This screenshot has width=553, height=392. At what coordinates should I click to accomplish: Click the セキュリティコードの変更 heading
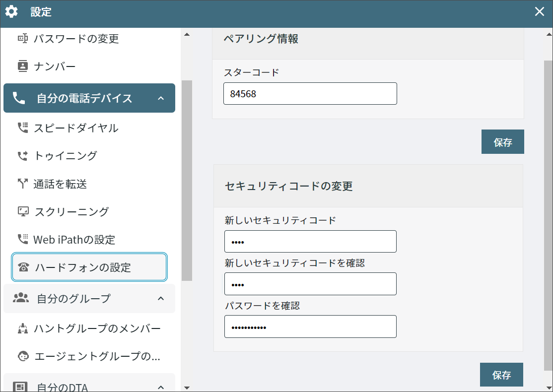click(x=289, y=186)
